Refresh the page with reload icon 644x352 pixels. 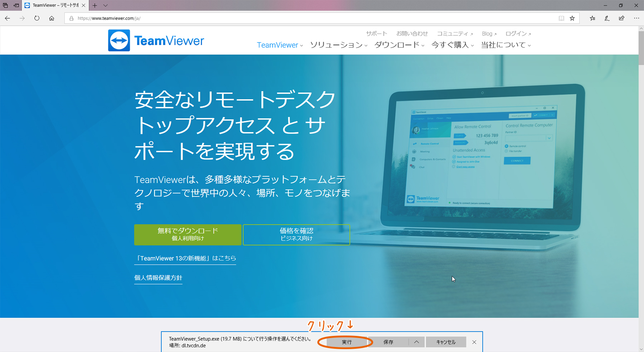[x=37, y=18]
